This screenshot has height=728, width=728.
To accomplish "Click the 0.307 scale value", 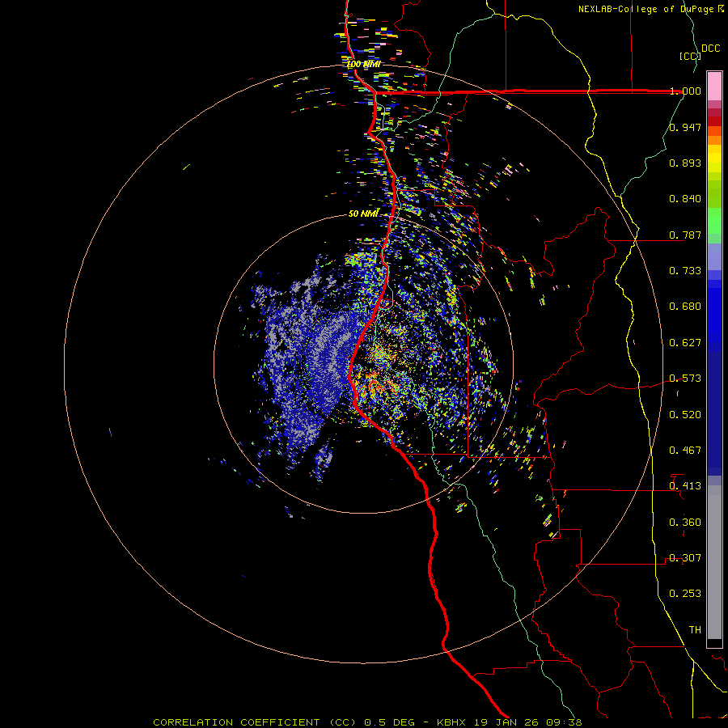I will coord(685,558).
